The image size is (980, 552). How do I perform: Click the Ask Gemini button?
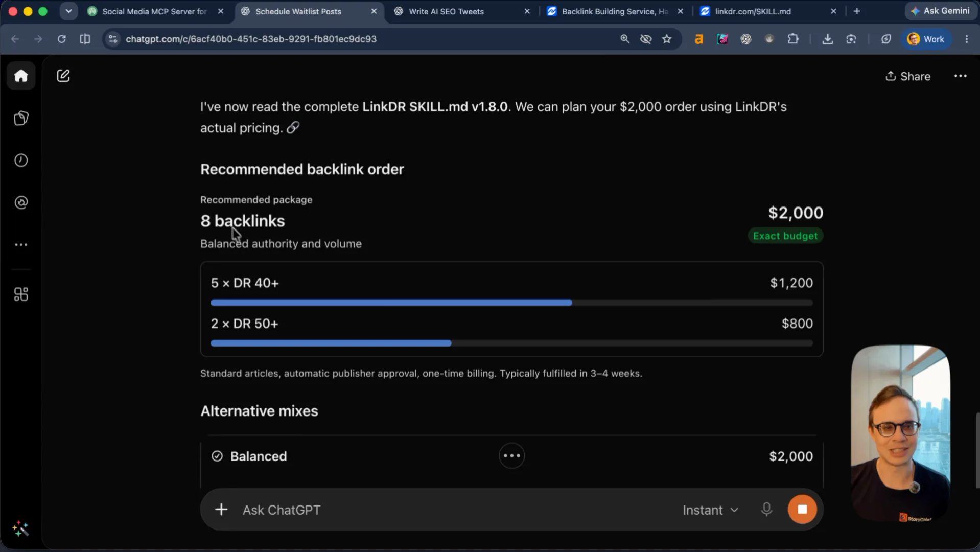[x=940, y=11]
